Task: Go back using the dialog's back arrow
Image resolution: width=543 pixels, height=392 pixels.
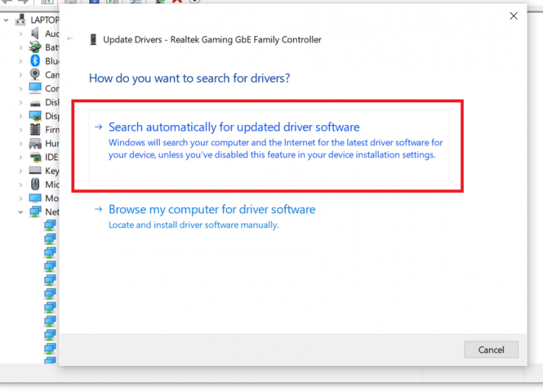Action: click(x=70, y=39)
